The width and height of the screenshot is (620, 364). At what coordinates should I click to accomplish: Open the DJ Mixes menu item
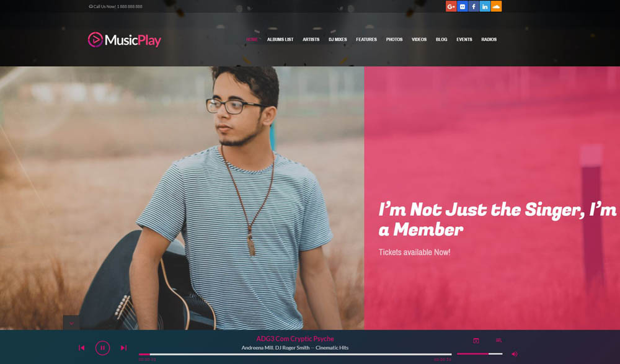(338, 40)
